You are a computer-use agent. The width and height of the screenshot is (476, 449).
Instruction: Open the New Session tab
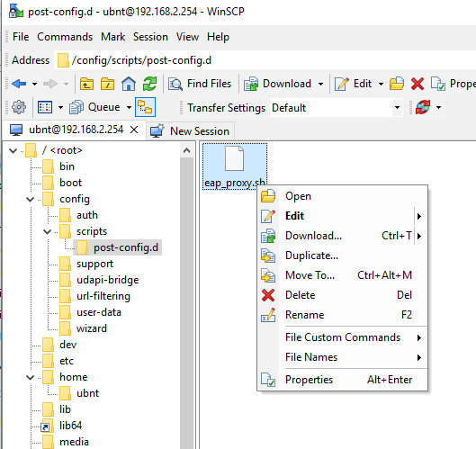coord(190,131)
